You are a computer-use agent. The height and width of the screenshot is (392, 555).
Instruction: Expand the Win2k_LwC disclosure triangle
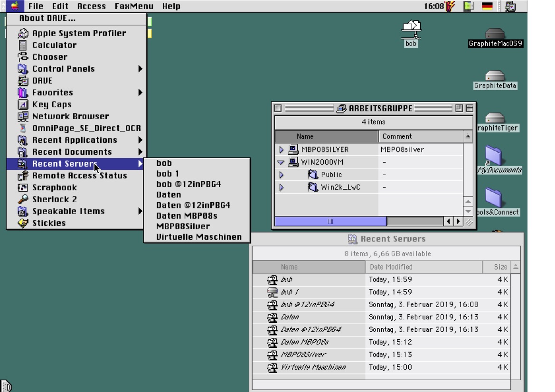tap(282, 187)
